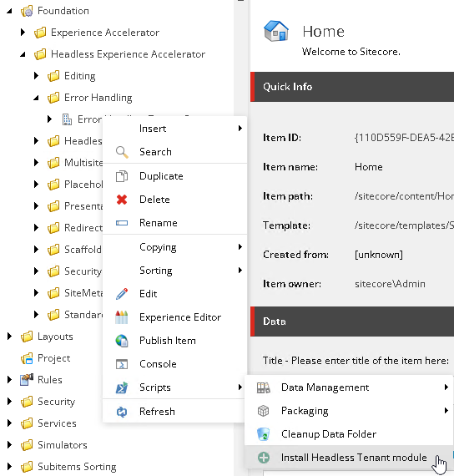Select Install Headless Tenant module
454x476 pixels.
349,458
